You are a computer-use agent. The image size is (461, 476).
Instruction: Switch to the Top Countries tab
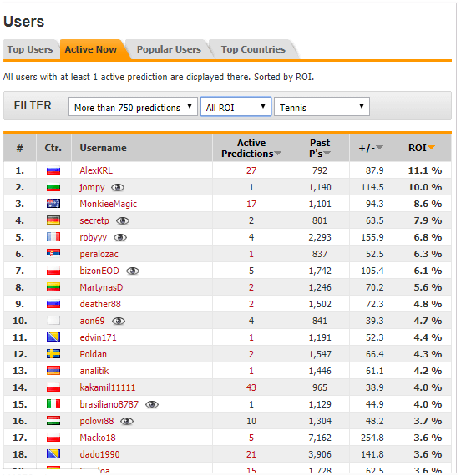pyautogui.click(x=253, y=49)
